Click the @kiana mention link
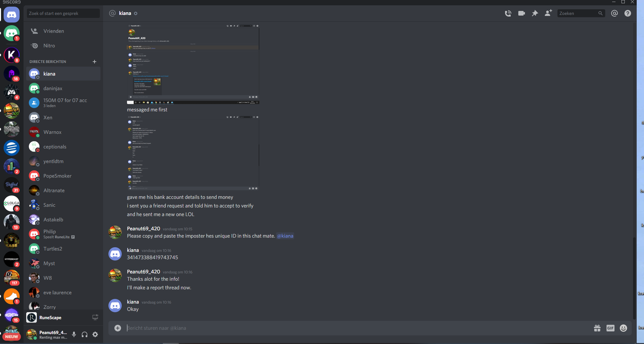This screenshot has width=644, height=344. [x=285, y=236]
